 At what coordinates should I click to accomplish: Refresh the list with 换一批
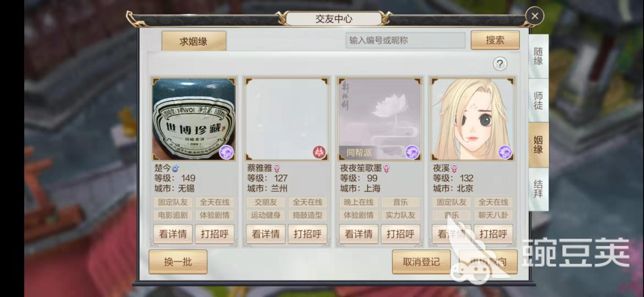pyautogui.click(x=178, y=262)
